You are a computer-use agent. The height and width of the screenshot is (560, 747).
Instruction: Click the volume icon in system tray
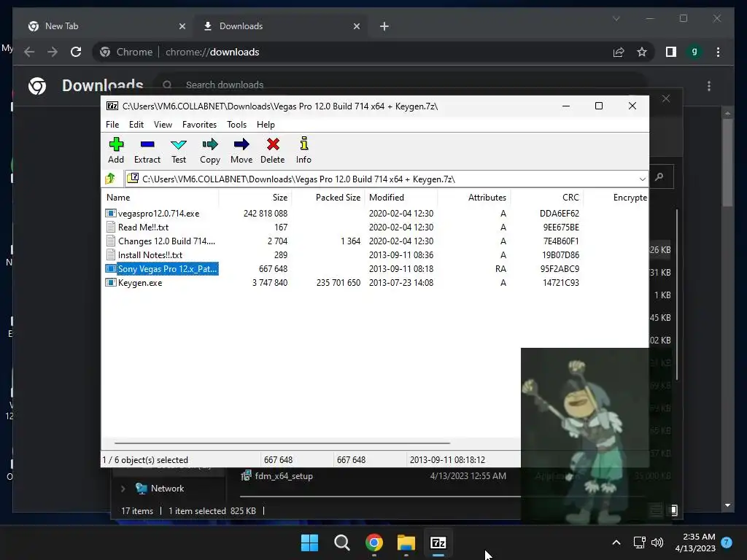pos(657,542)
